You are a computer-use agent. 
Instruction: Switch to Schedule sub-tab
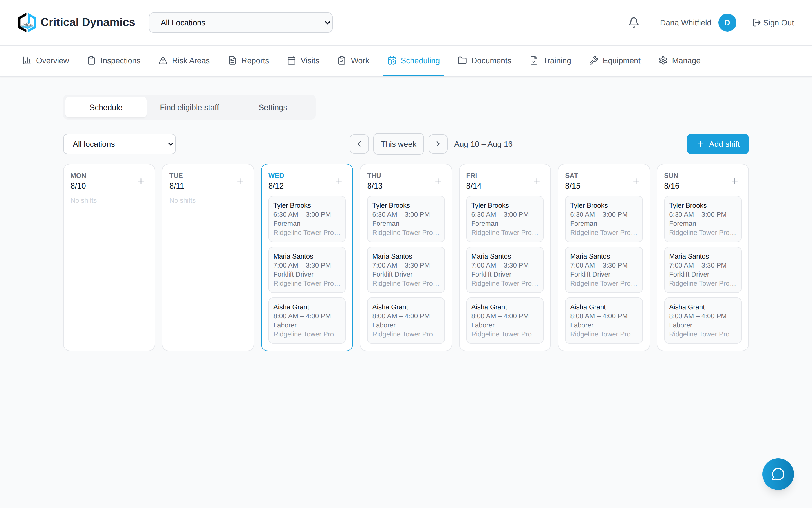106,108
